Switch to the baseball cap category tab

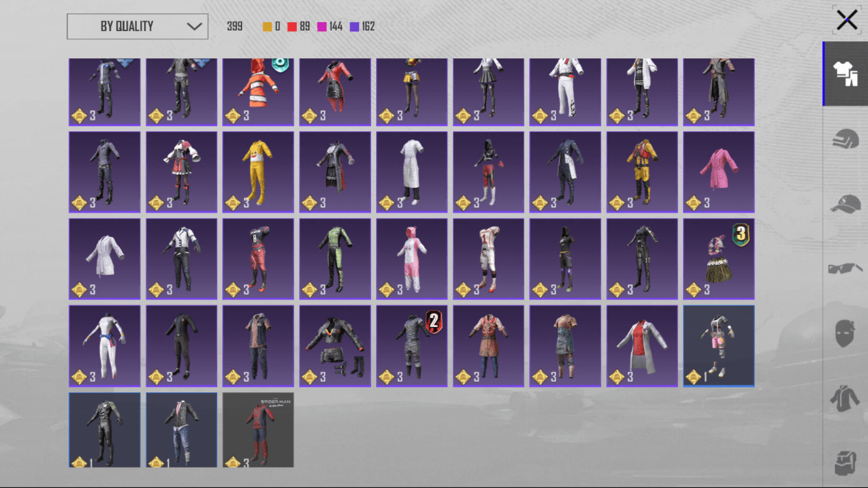click(845, 204)
